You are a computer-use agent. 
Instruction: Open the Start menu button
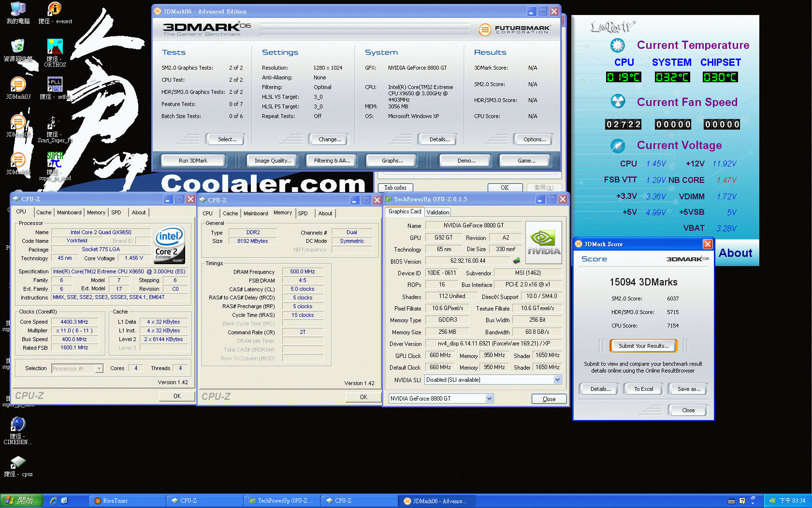(x=22, y=501)
